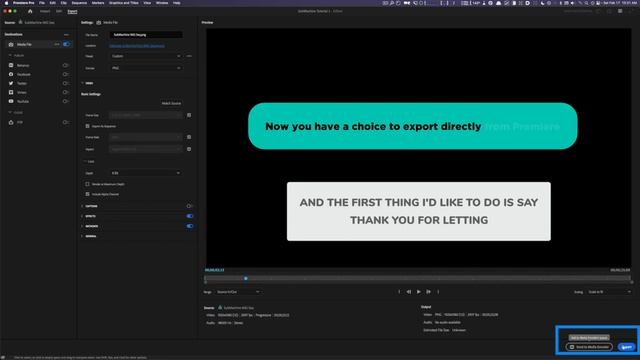Click the Media File destination camera icon
This screenshot has height=360, width=640.
[x=11, y=44]
